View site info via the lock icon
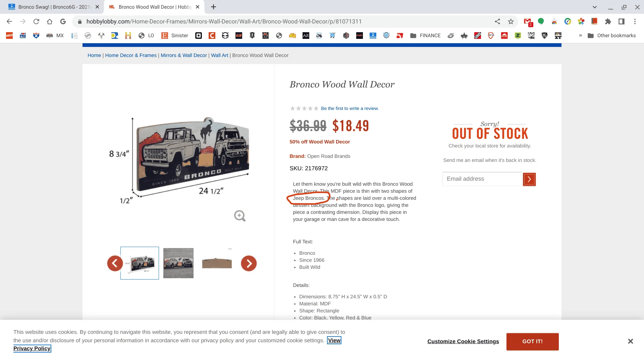The height and width of the screenshot is (362, 644). (x=80, y=21)
